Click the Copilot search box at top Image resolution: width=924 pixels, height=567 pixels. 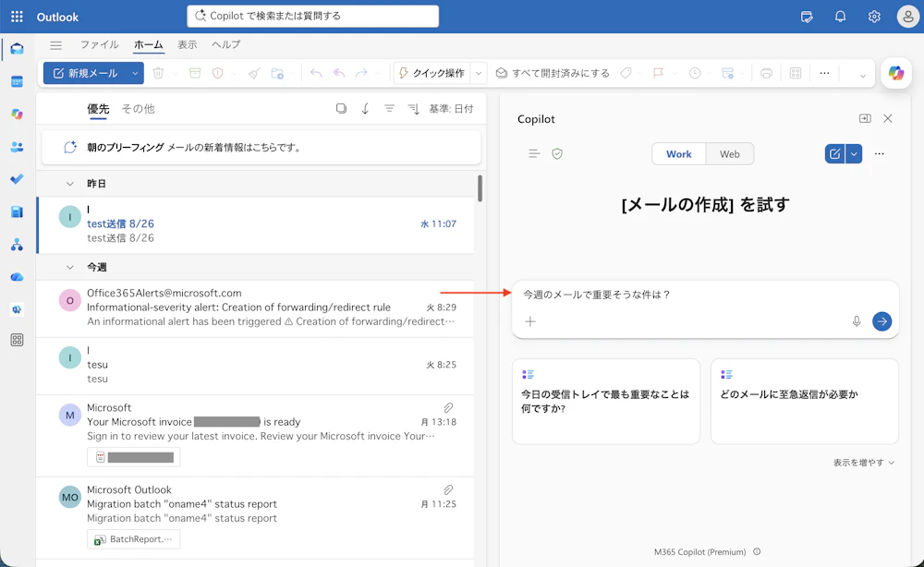[x=313, y=16]
